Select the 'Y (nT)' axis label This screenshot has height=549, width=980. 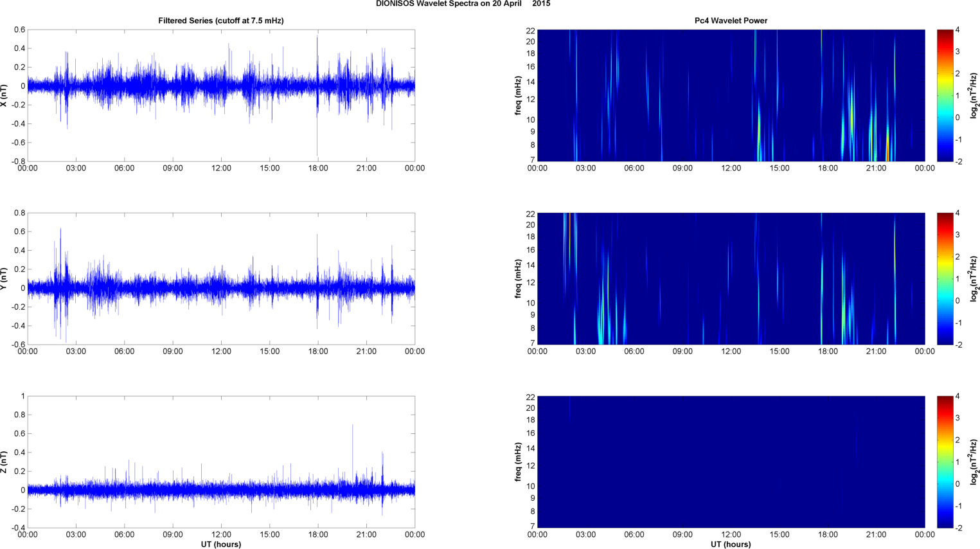[x=4, y=278]
